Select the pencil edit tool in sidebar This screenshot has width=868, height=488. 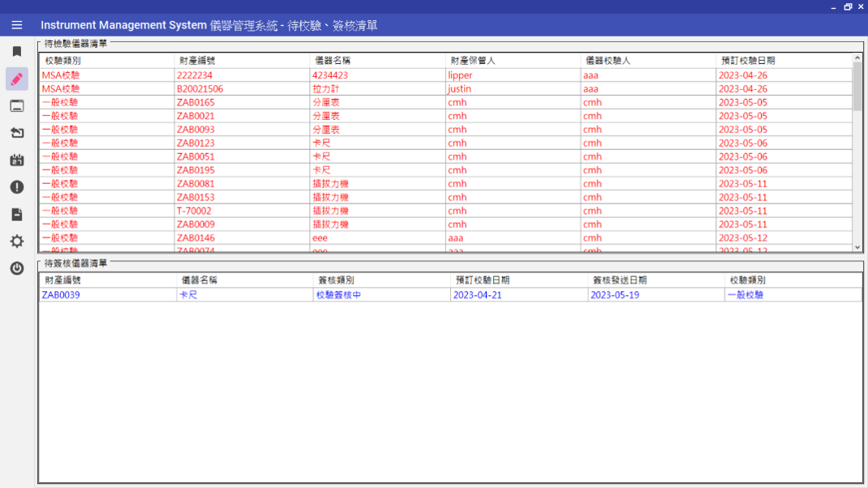16,78
